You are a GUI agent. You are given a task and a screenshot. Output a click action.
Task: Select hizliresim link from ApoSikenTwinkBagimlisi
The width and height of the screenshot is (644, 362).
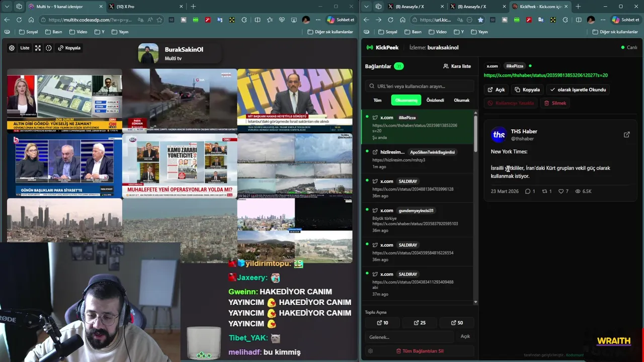click(x=418, y=159)
